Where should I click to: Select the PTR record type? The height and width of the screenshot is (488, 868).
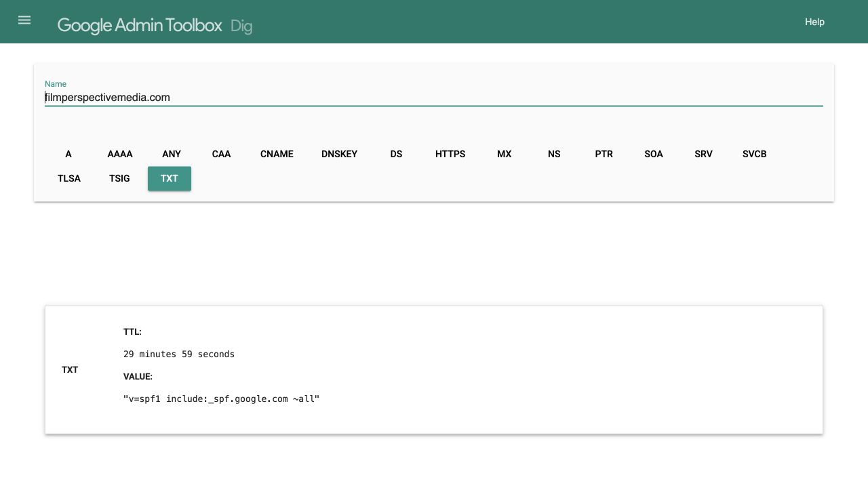pyautogui.click(x=604, y=154)
